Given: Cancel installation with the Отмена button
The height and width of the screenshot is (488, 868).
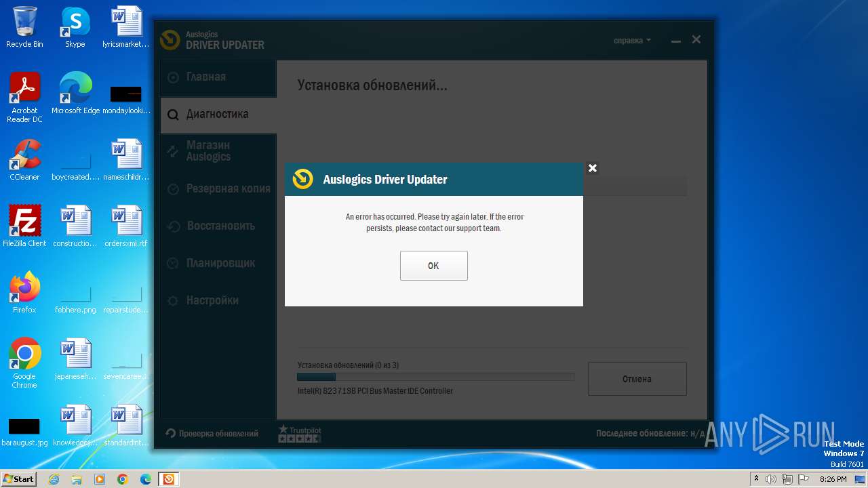Looking at the screenshot, I should (x=637, y=379).
